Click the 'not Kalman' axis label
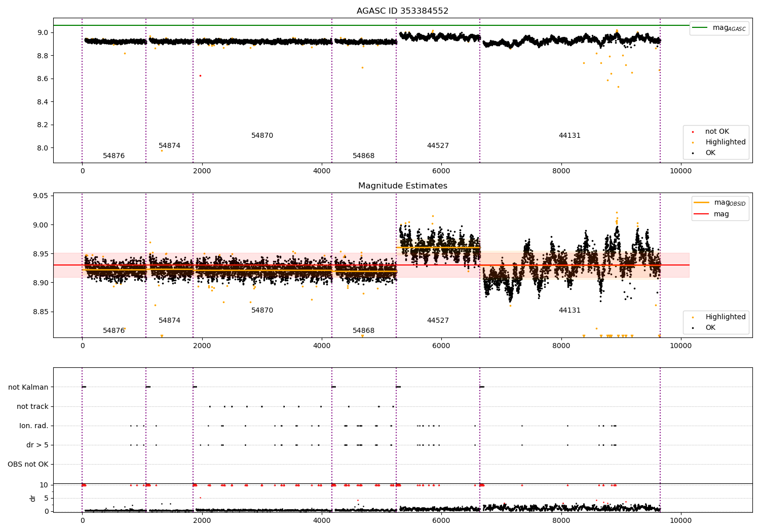 pos(28,387)
